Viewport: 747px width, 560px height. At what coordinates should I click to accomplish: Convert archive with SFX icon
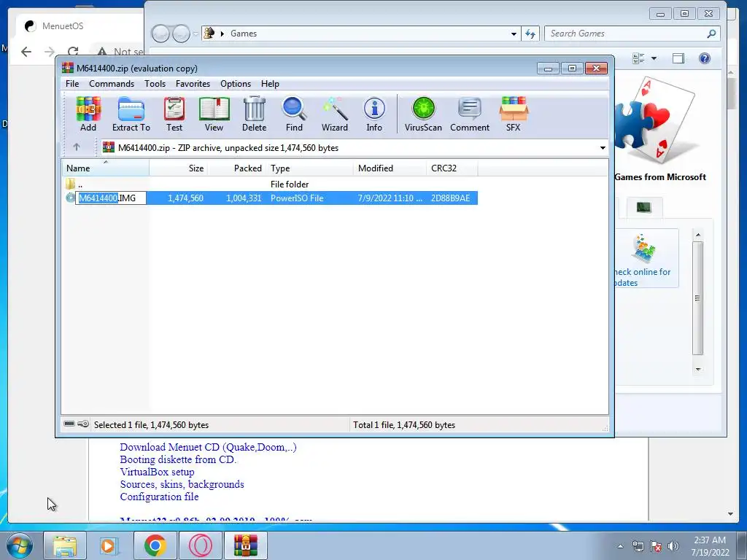tap(513, 114)
